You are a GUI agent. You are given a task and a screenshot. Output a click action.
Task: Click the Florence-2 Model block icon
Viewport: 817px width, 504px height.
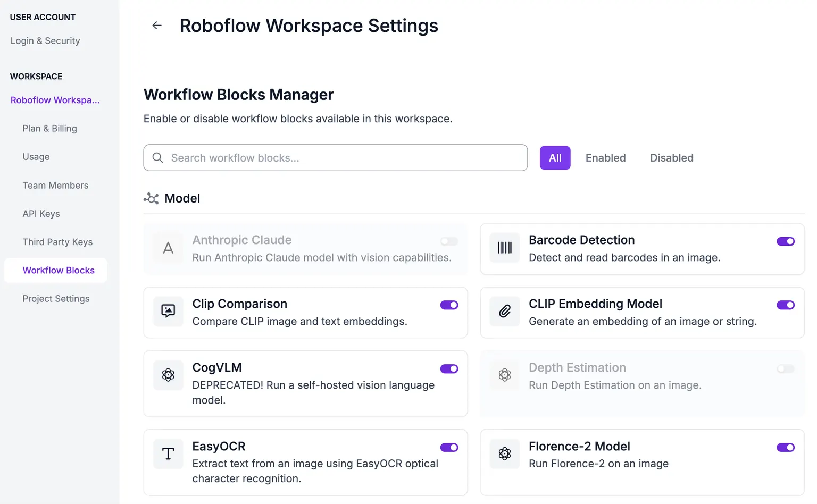[x=505, y=454]
